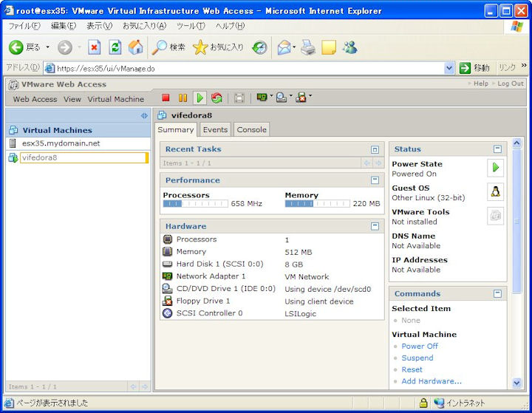This screenshot has width=532, height=413.
Task: Click the summary scrollbar down arrow
Action: [516, 383]
